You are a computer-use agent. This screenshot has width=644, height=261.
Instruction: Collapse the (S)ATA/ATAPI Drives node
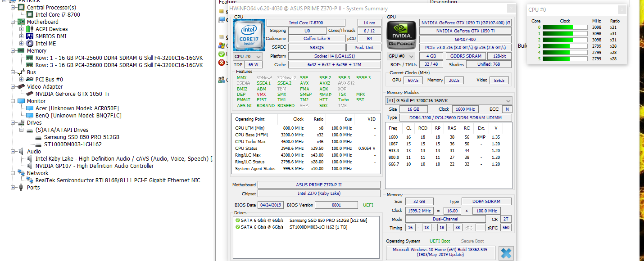(22, 130)
